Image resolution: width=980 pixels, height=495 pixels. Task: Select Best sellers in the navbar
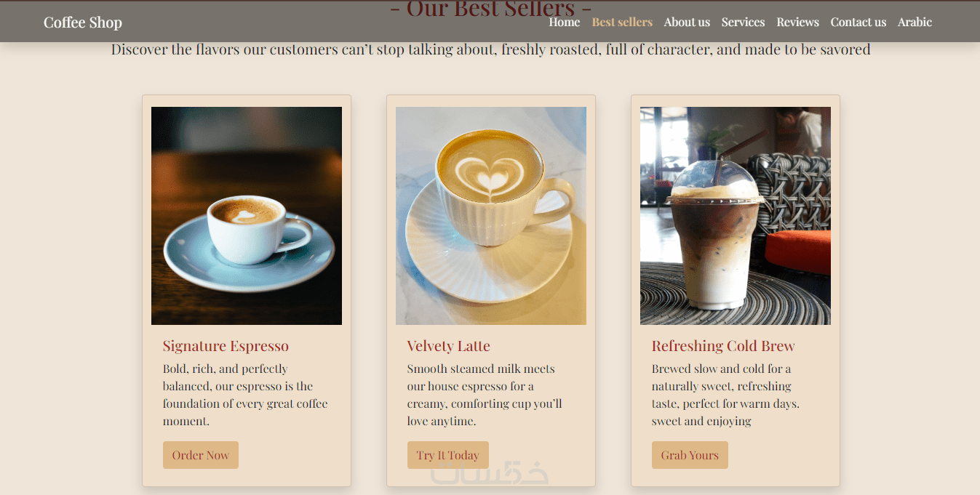tap(622, 22)
